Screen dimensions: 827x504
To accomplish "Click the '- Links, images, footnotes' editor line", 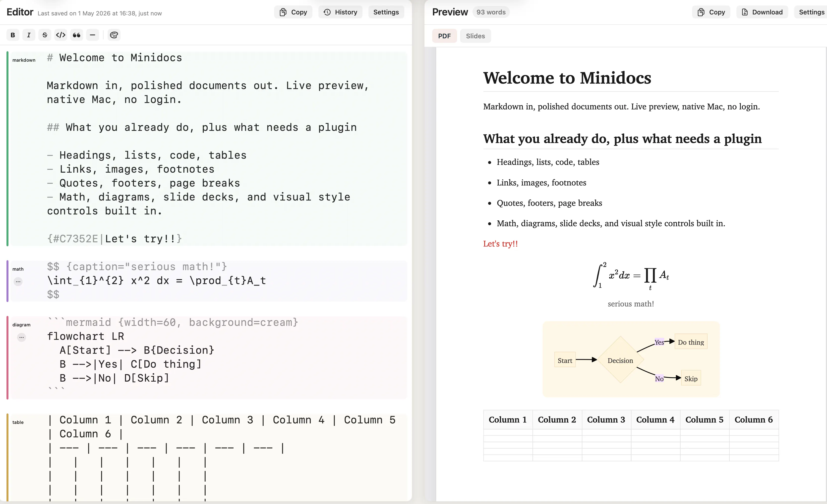I will (130, 169).
